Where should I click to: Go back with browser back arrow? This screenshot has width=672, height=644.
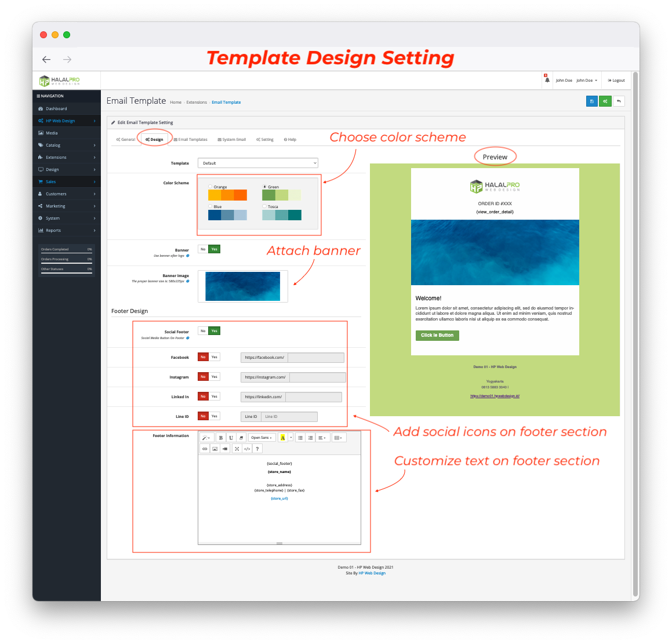coord(46,60)
